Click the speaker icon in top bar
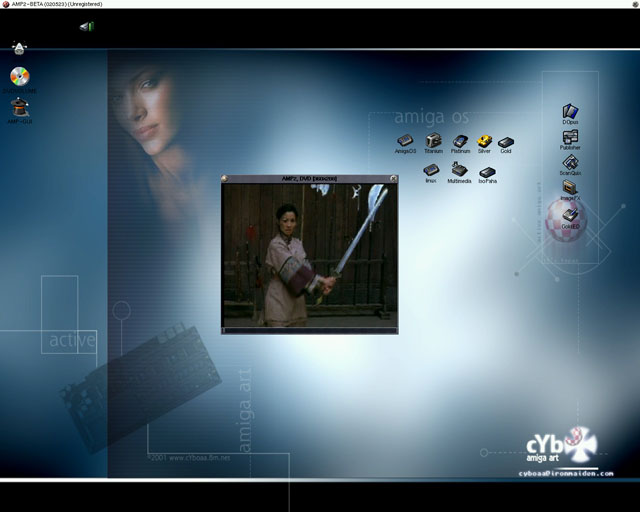Image resolution: width=640 pixels, height=512 pixels. pyautogui.click(x=86, y=26)
